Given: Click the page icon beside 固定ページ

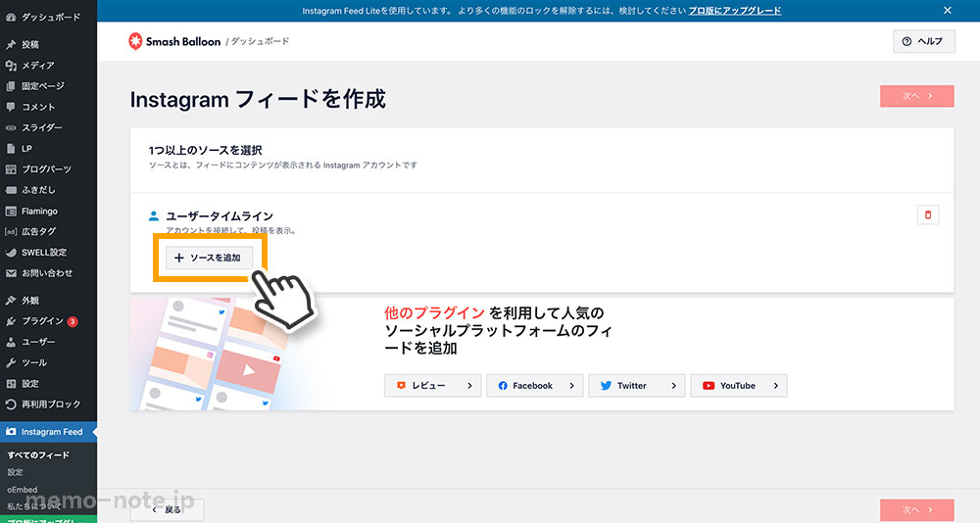Looking at the screenshot, I should point(11,86).
